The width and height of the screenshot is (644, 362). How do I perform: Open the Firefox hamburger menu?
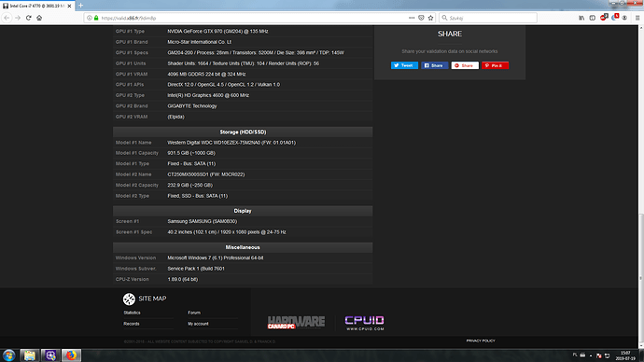[637, 18]
